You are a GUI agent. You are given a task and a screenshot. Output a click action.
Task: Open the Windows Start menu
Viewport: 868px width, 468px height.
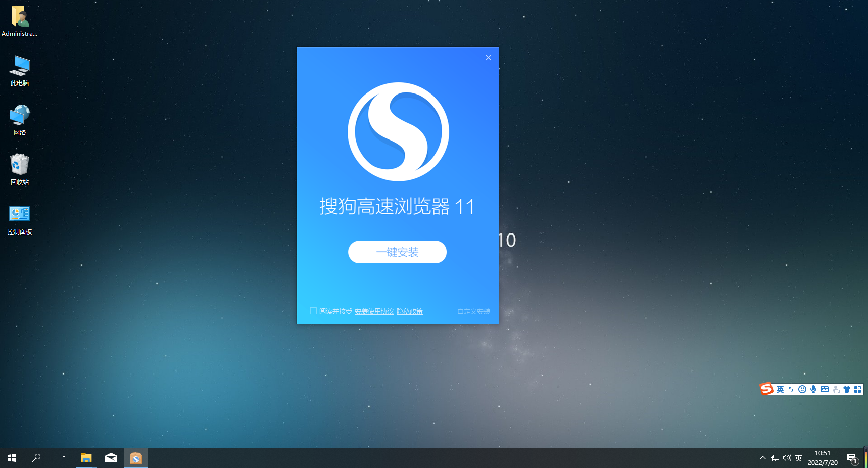coord(12,458)
